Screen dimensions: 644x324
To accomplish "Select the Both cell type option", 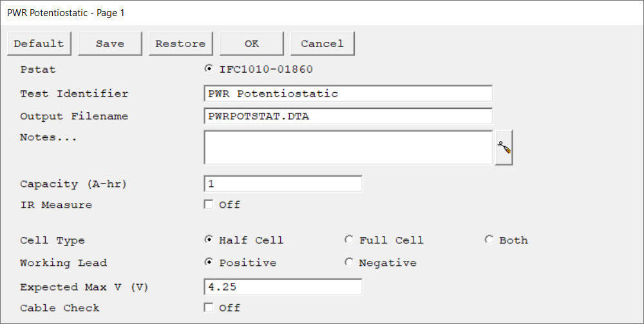I will (489, 240).
